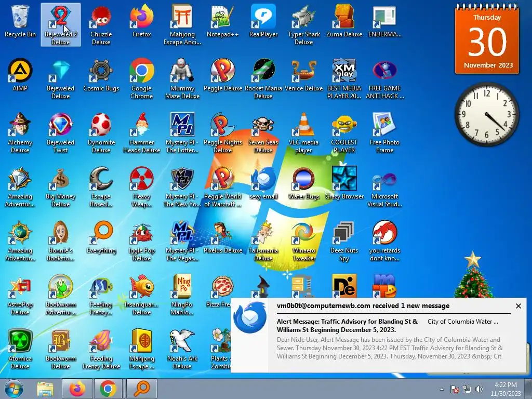
Task: Select the RealPlayer shortcut
Action: 263,21
